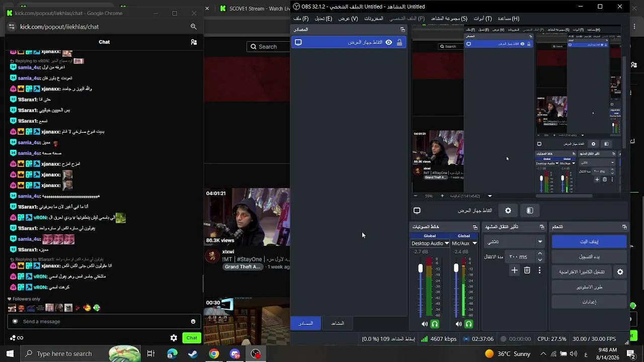Click CPU: 27.5% in status bar
Screen dimensions: 644x362
[x=551, y=339]
